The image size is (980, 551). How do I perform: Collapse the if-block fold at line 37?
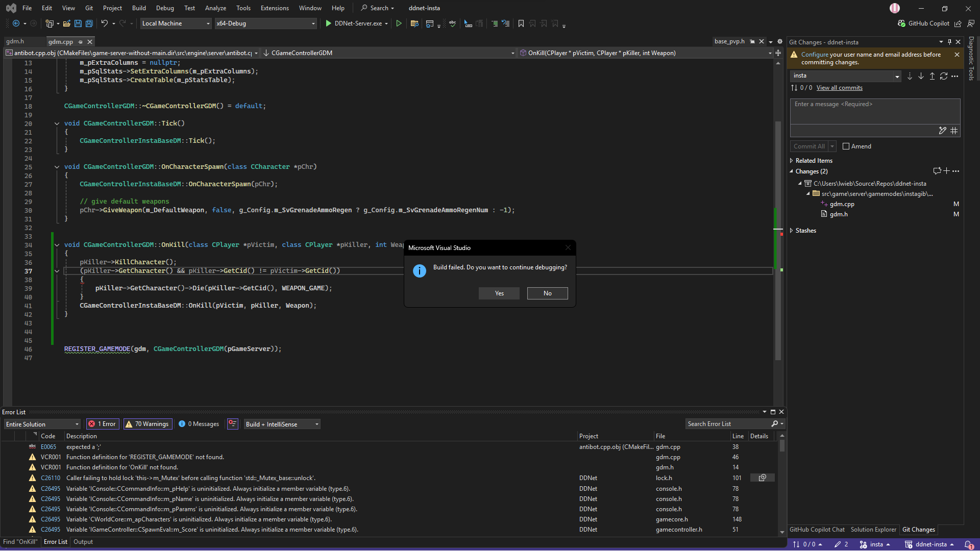57,271
